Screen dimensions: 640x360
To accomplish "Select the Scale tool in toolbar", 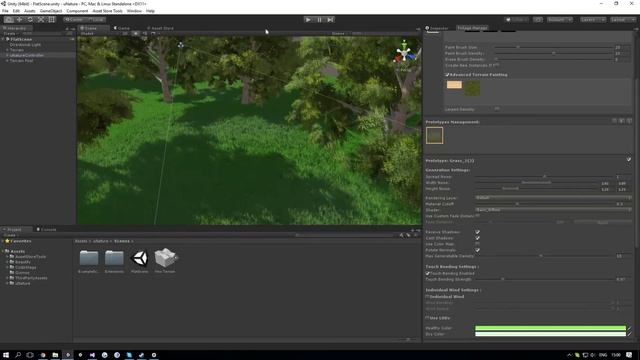I will [x=41, y=20].
